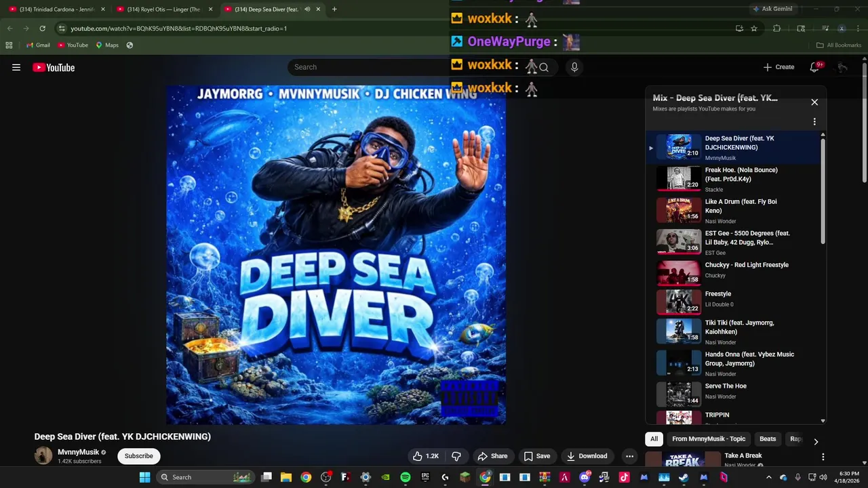Open the Take A Break video options menu
Viewport: 868px width, 488px height.
point(823,457)
